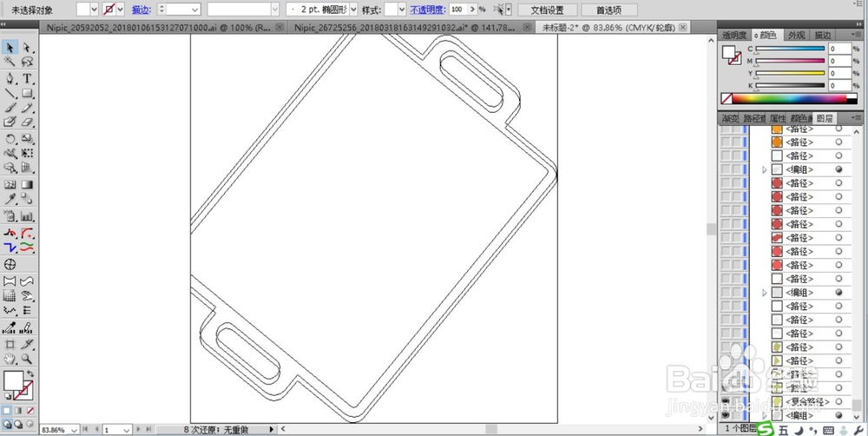The image size is (868, 436).
Task: Open the zoom level 83.86% dropdown
Action: pyautogui.click(x=74, y=430)
